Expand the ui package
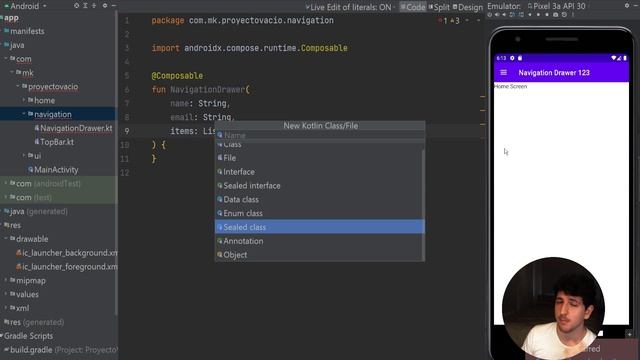This screenshot has width=640, height=360. click(24, 156)
